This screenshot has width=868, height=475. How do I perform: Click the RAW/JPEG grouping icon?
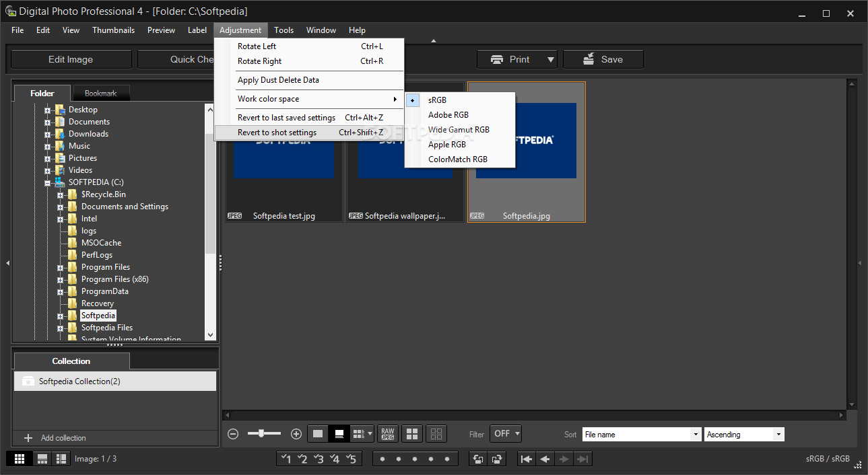click(x=387, y=434)
